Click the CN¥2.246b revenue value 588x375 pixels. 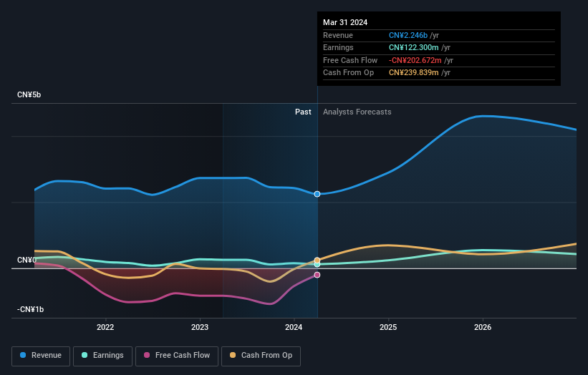coord(408,35)
